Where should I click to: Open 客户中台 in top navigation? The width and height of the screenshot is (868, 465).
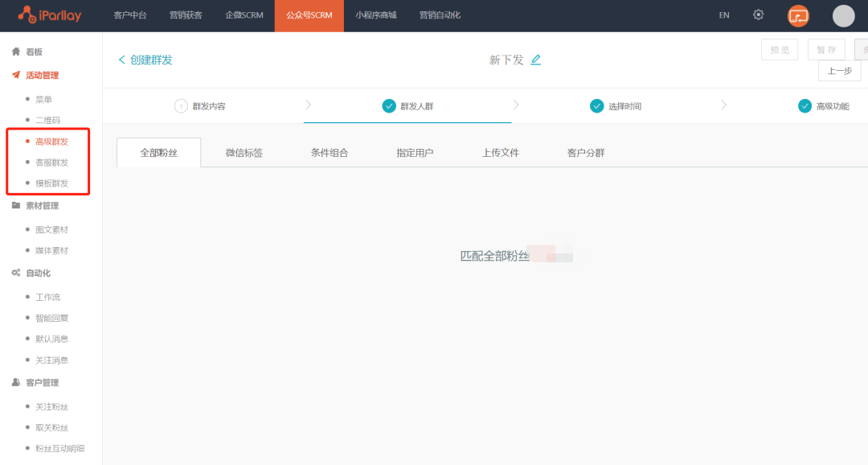pos(130,15)
